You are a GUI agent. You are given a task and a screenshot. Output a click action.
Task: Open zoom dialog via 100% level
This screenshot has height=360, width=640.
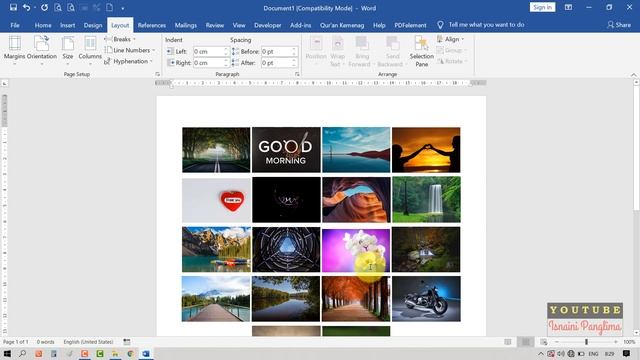[x=629, y=342]
